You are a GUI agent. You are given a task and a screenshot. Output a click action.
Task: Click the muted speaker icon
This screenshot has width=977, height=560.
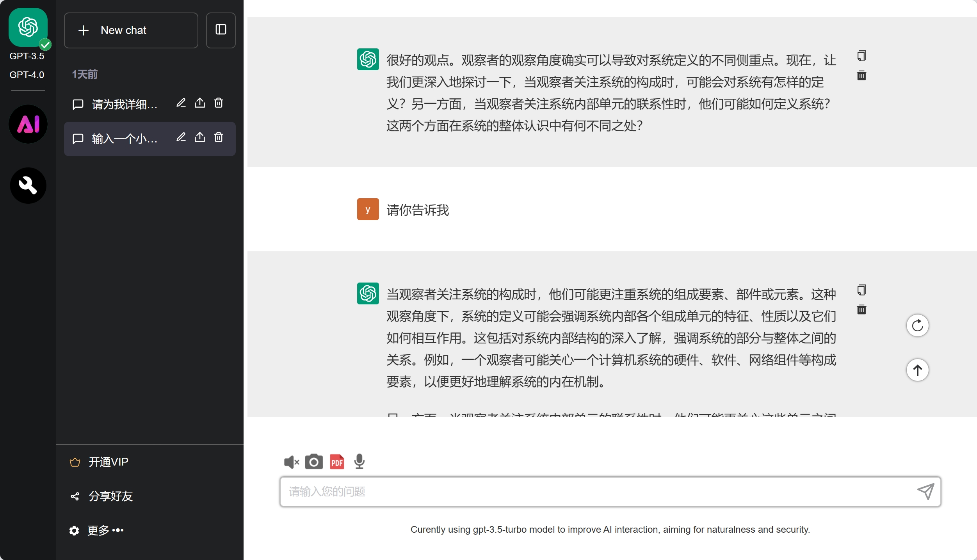point(291,462)
